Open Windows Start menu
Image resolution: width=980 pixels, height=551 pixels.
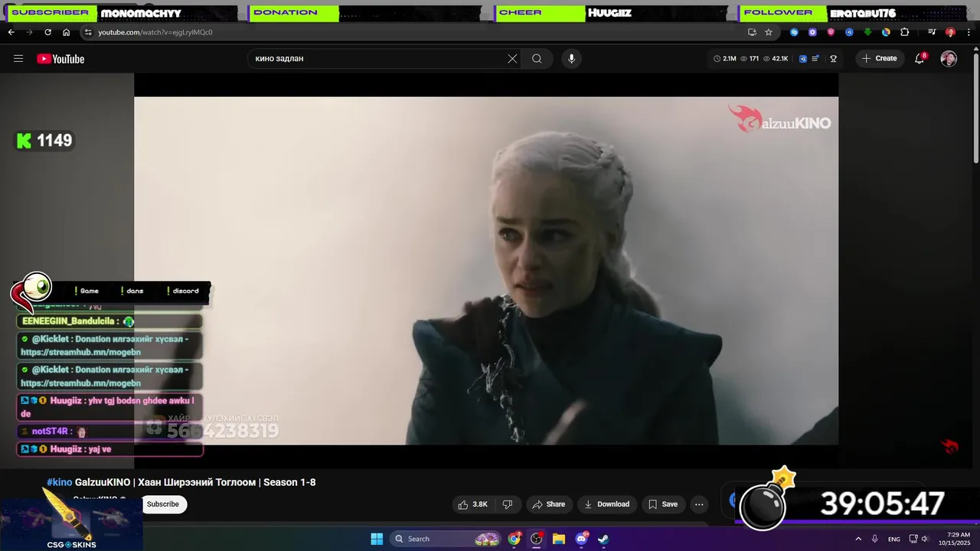click(377, 539)
